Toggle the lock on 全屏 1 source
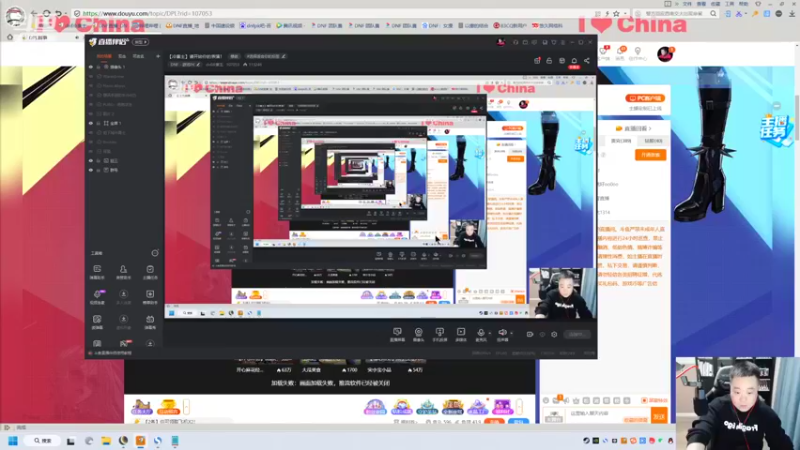800x450 pixels. (x=98, y=123)
